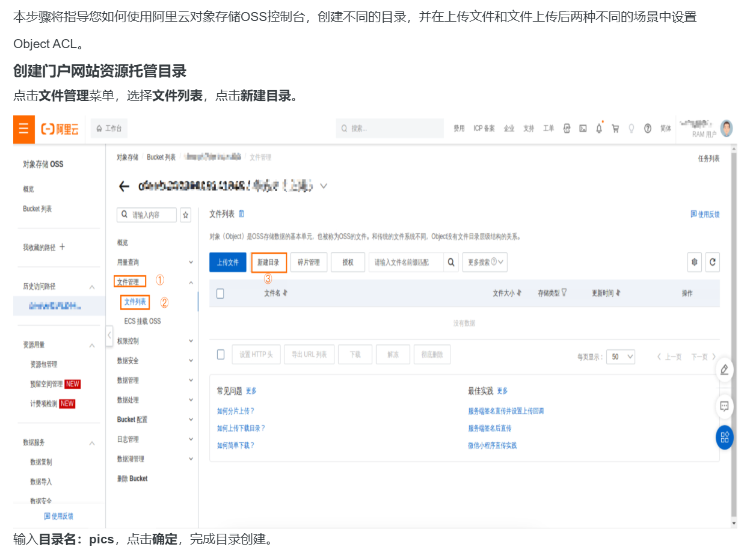Switch language via 简体
This screenshot has width=756, height=553.
pos(666,129)
